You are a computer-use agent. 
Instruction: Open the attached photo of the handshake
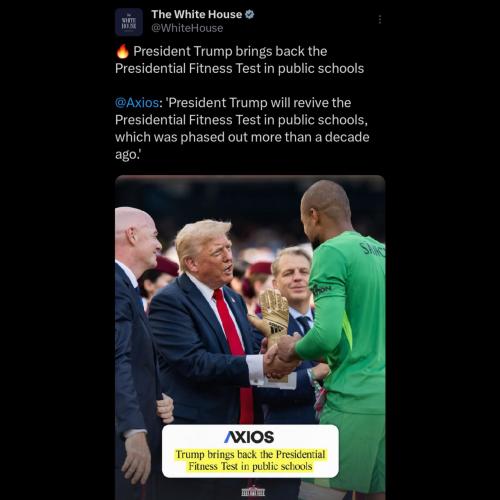click(x=250, y=337)
